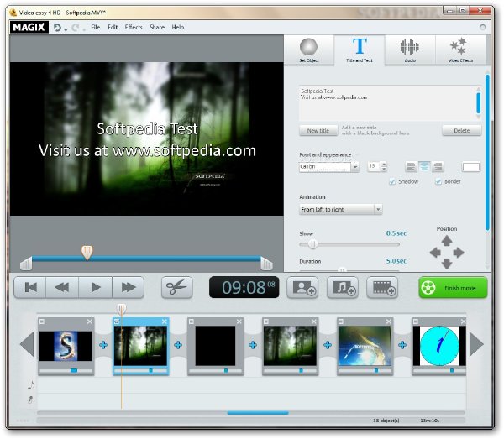Move title position right arrow

tap(459, 253)
